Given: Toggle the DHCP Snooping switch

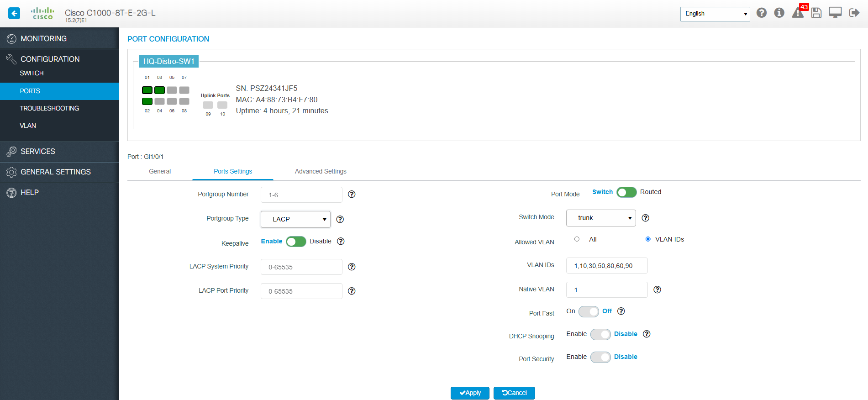Looking at the screenshot, I should pos(600,334).
